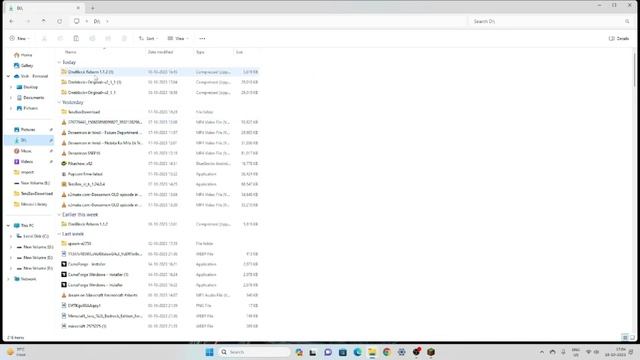This screenshot has height=360, width=640.
Task: Open a new Explorer tab with plus
Action: (93, 8)
